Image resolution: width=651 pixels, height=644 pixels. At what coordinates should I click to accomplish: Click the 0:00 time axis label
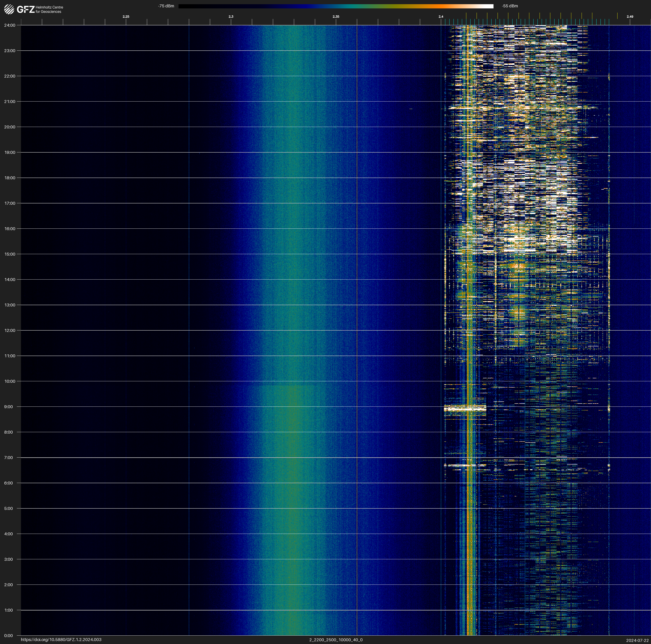tap(9, 636)
